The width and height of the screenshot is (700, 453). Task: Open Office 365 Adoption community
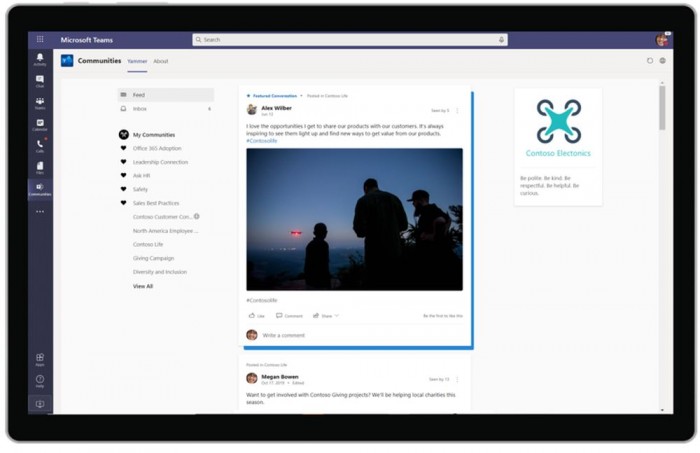pos(157,148)
